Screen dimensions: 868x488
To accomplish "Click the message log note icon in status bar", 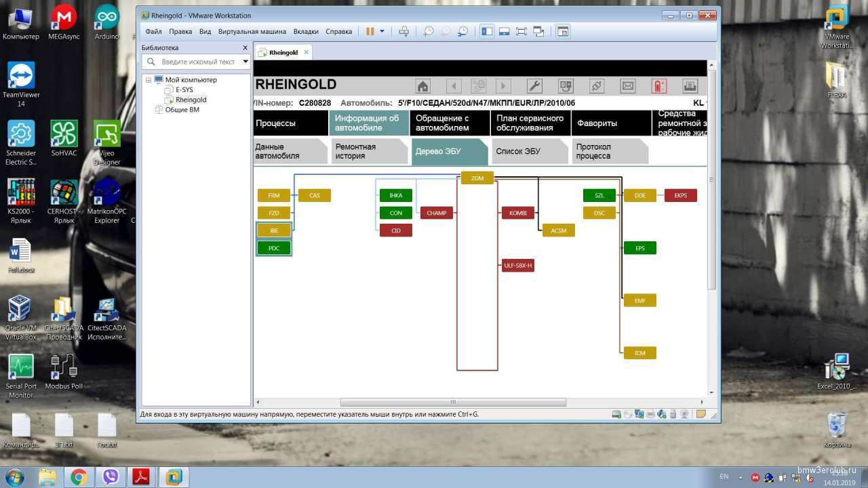I will 701,414.
